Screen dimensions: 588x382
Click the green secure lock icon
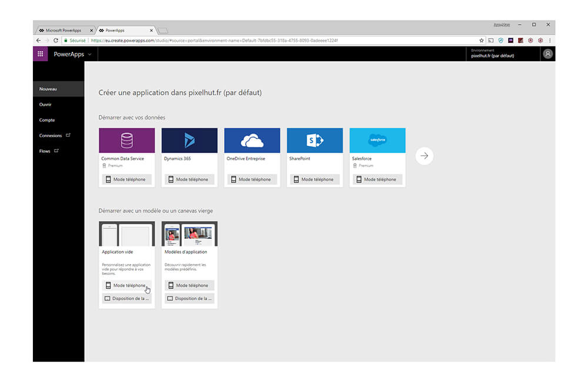pyautogui.click(x=66, y=41)
